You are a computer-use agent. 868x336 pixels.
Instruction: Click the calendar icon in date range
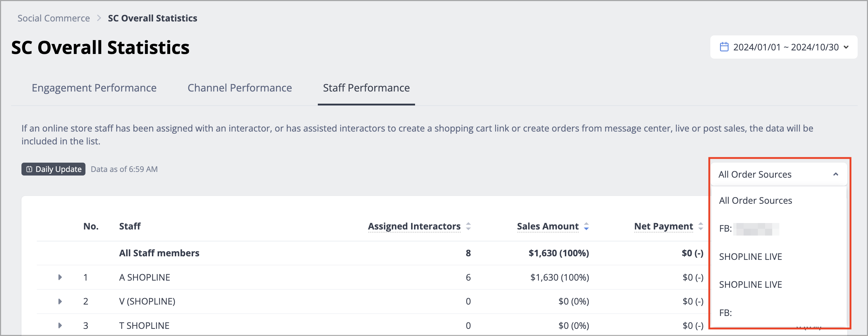[724, 47]
